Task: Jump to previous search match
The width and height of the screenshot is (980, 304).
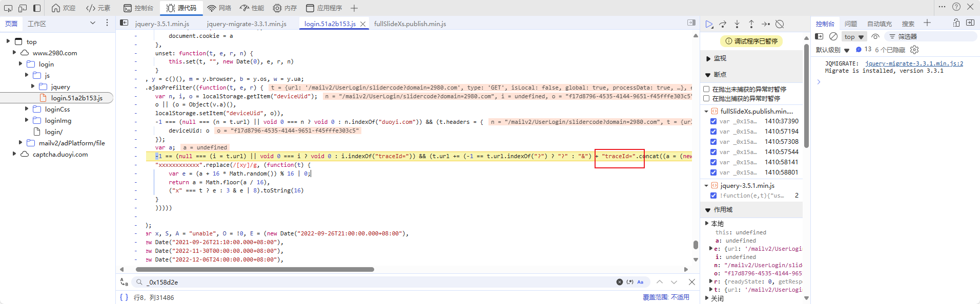Action: (x=660, y=282)
